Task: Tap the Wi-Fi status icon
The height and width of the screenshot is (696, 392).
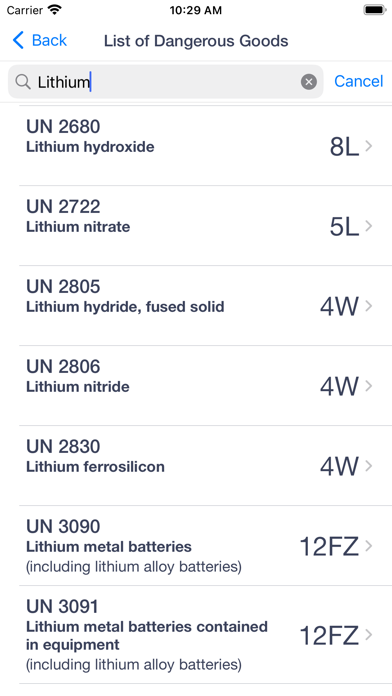Action: pyautogui.click(x=55, y=10)
